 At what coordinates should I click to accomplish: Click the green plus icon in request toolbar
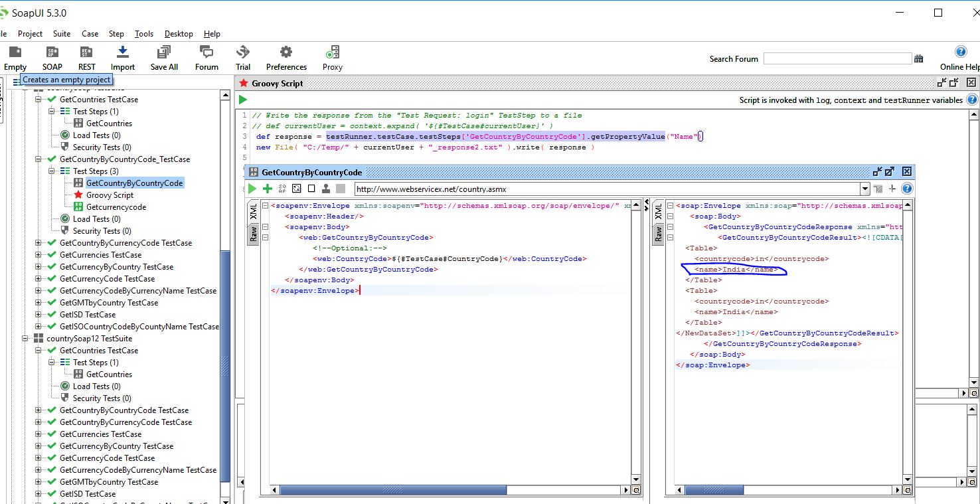click(x=268, y=189)
